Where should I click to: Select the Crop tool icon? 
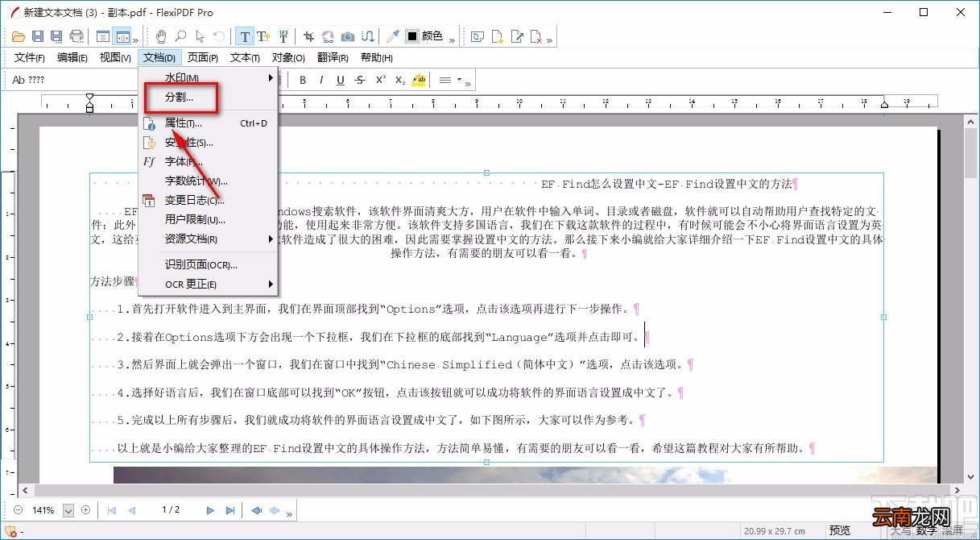point(308,36)
